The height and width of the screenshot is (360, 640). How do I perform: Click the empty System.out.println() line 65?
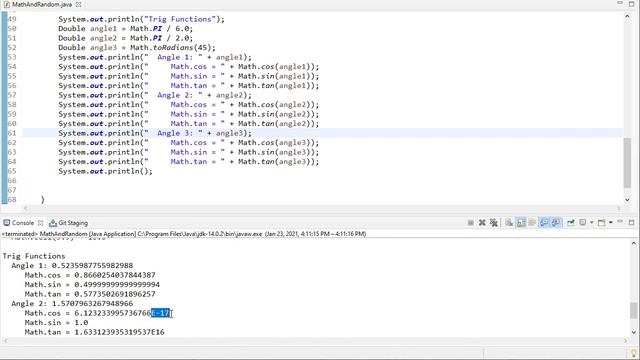click(105, 171)
